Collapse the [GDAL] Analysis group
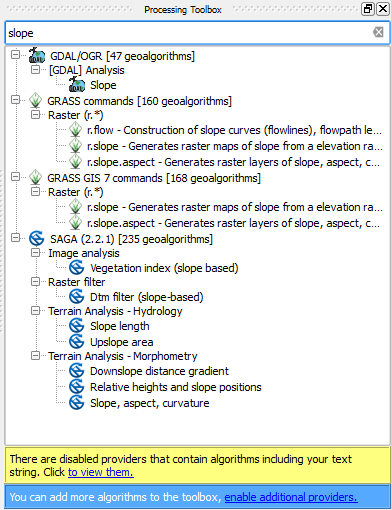This screenshot has width=392, height=510. tap(35, 70)
